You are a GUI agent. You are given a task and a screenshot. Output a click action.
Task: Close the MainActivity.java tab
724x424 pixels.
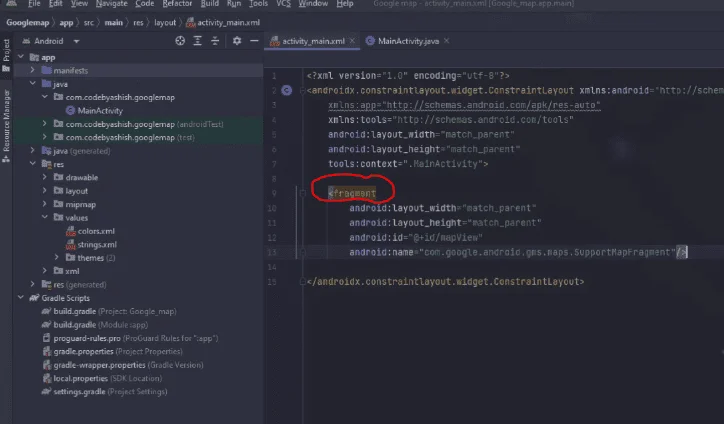[x=446, y=41]
